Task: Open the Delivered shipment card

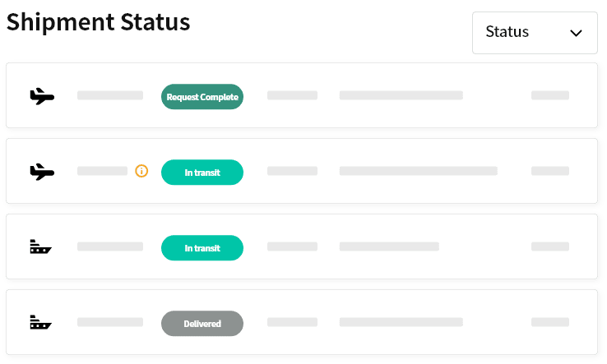Action: tap(302, 322)
